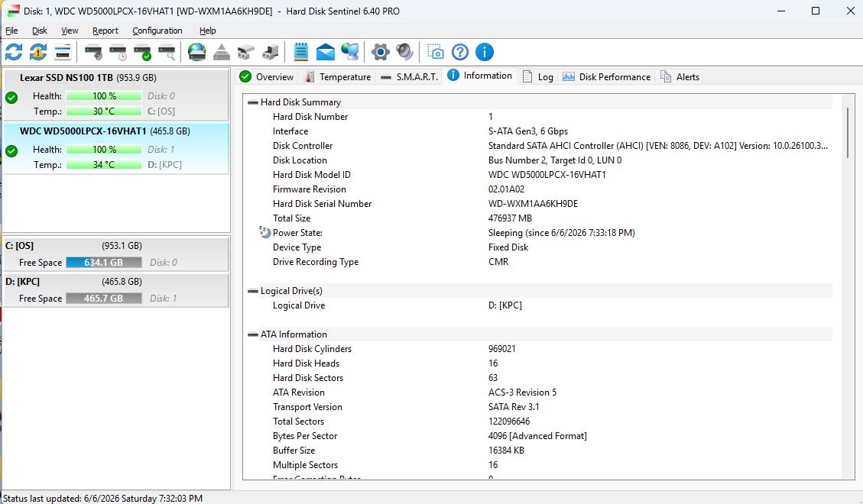Viewport: 863px width, 504px height.
Task: Collapse the Logical Drive(s) section
Action: point(252,291)
